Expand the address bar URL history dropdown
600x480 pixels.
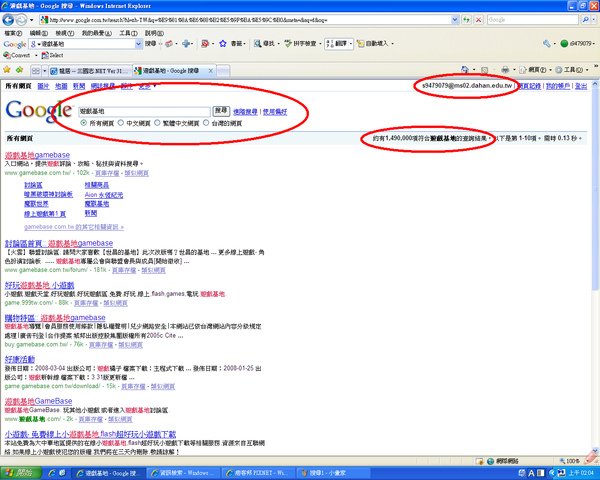[x=455, y=20]
